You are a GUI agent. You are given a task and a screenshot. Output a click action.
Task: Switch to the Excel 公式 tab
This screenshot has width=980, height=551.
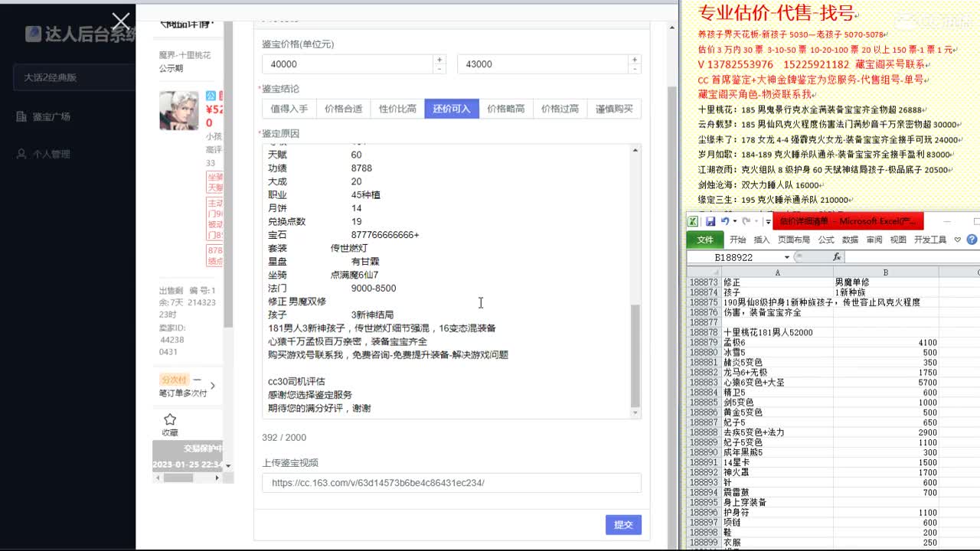click(825, 240)
